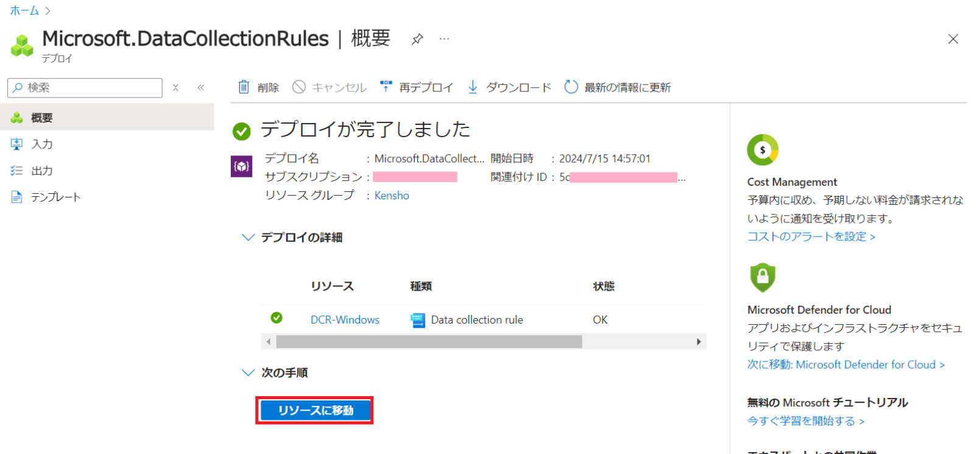Click 最新の情報に更新 refresh button
The height and width of the screenshot is (454, 980).
coord(618,87)
